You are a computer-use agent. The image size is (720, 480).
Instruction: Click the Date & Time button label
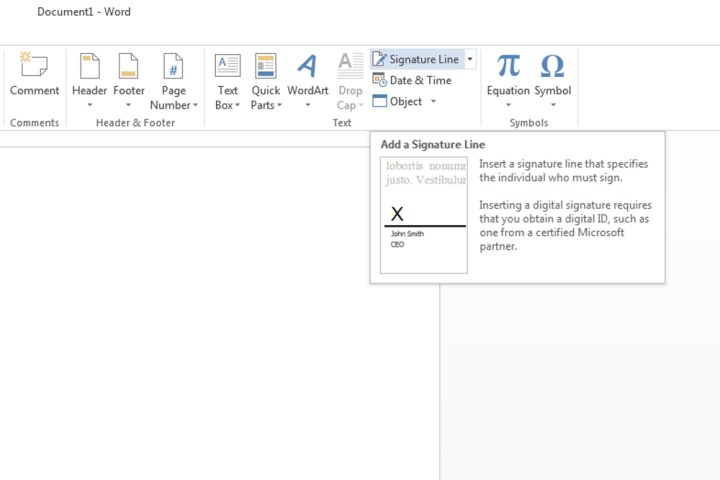click(420, 80)
